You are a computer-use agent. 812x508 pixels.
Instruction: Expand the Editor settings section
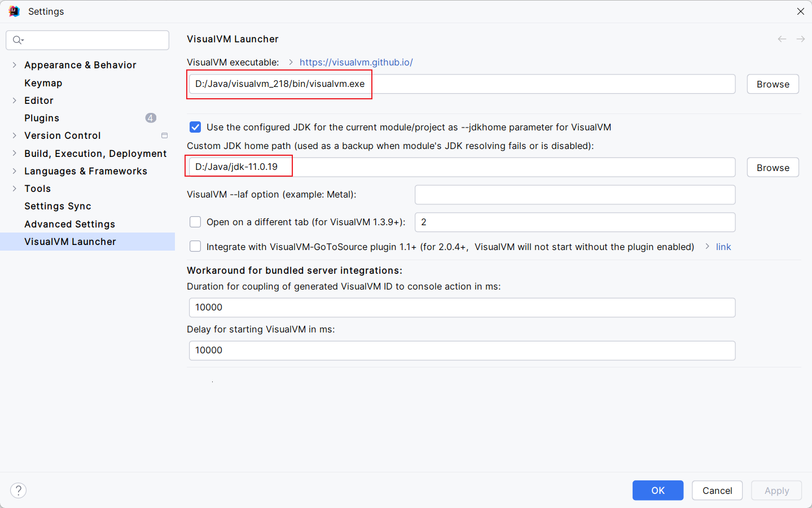click(x=14, y=100)
